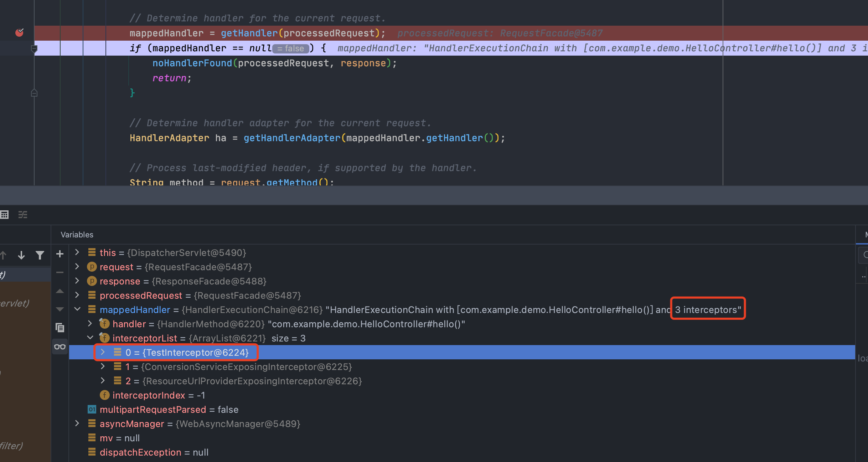868x462 pixels.
Task: Select the Variables tab header
Action: pos(77,235)
